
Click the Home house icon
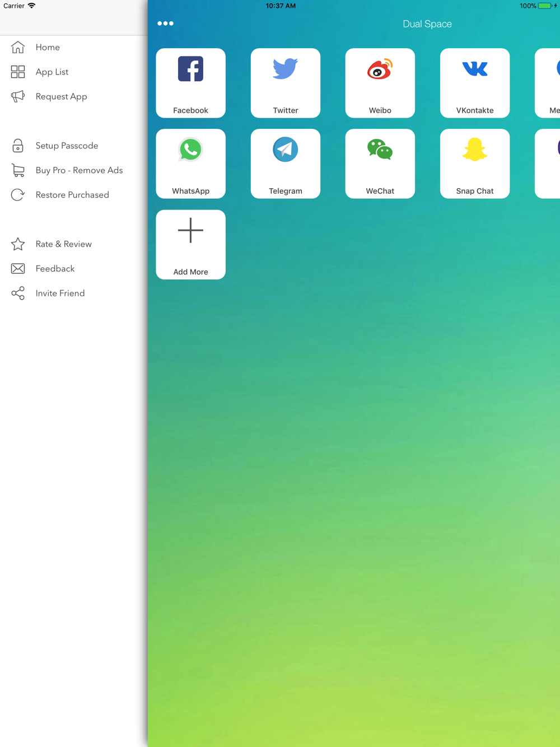coord(18,47)
